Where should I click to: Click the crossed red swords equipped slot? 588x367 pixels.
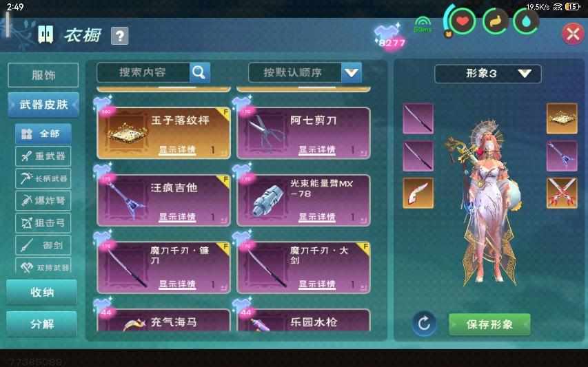click(562, 193)
